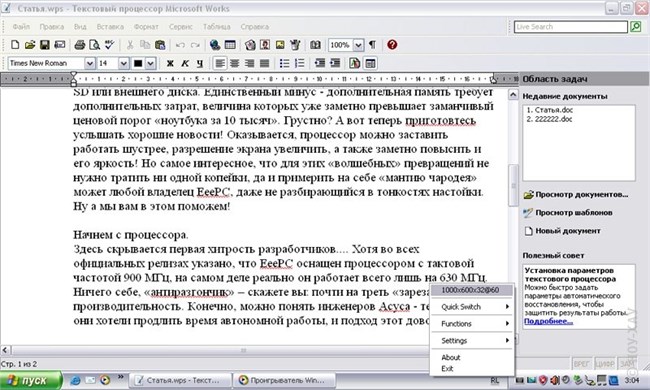Open the address book icon

(315, 45)
